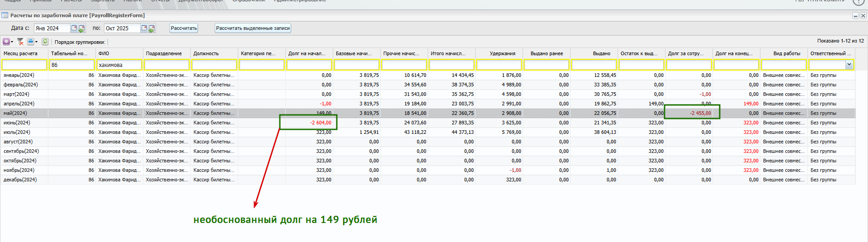The width and height of the screenshot is (868, 242).
Task: Click the 43 118,22 cell in июль row
Action: (404, 132)
